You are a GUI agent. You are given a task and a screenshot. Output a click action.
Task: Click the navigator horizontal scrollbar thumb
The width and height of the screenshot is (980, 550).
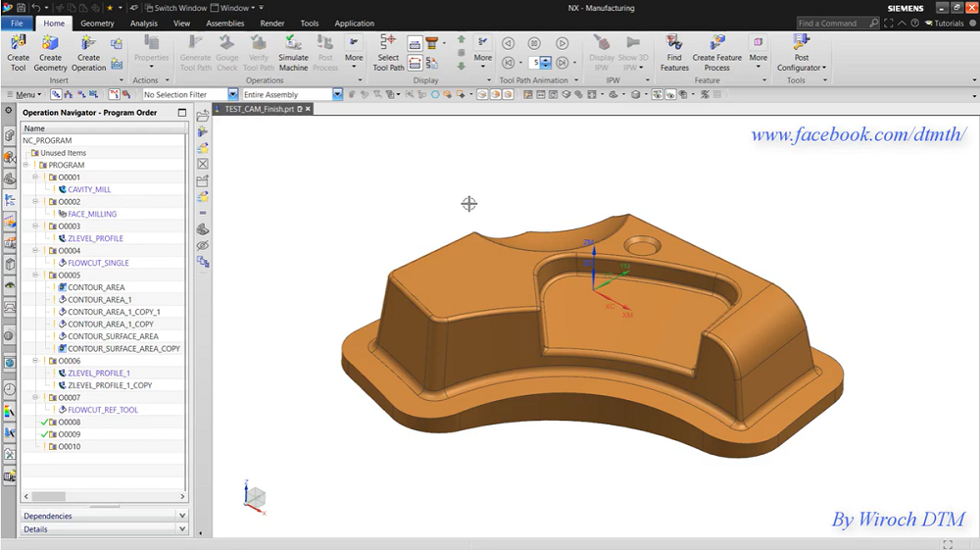(49, 496)
